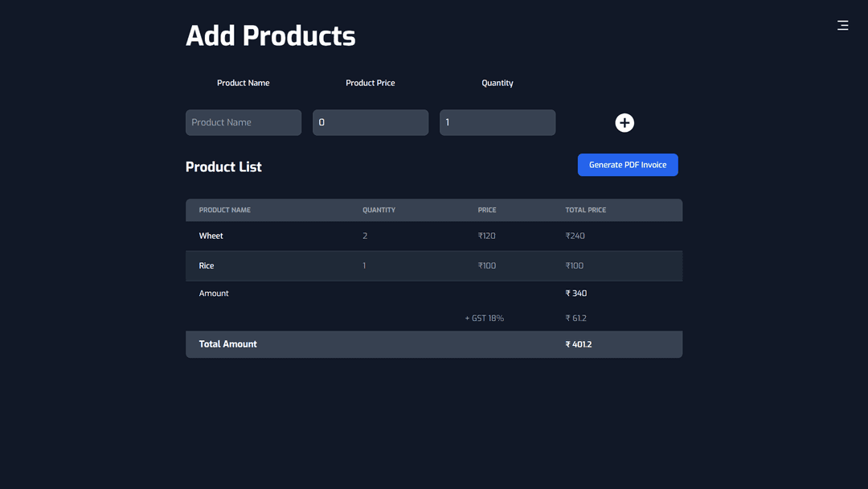The image size is (868, 489).
Task: Click the QUANTITY table column header
Action: coord(379,210)
